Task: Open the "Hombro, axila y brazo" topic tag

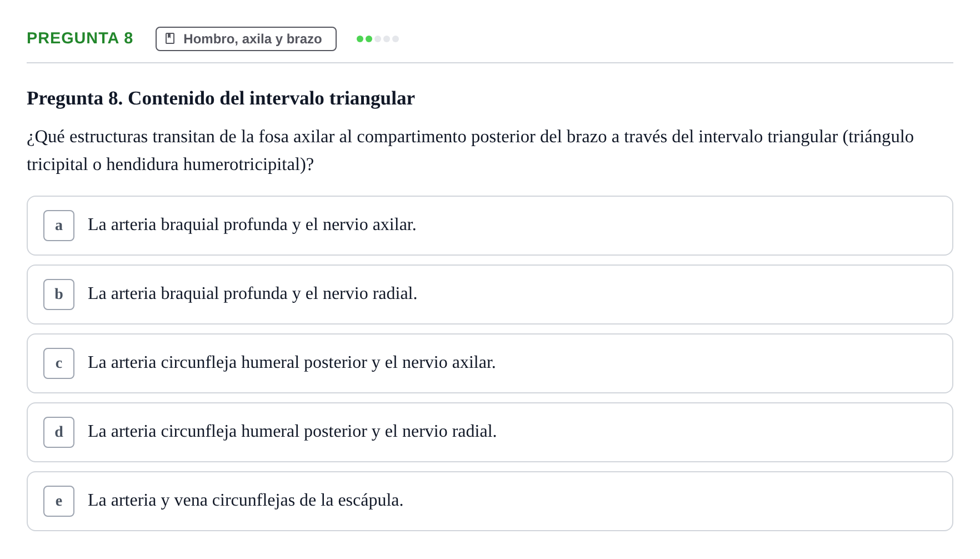Action: [246, 39]
